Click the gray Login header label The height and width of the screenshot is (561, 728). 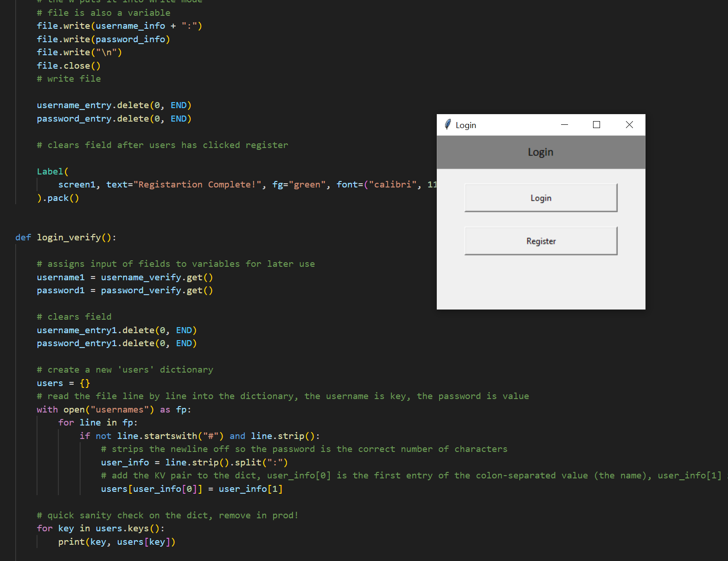(541, 152)
